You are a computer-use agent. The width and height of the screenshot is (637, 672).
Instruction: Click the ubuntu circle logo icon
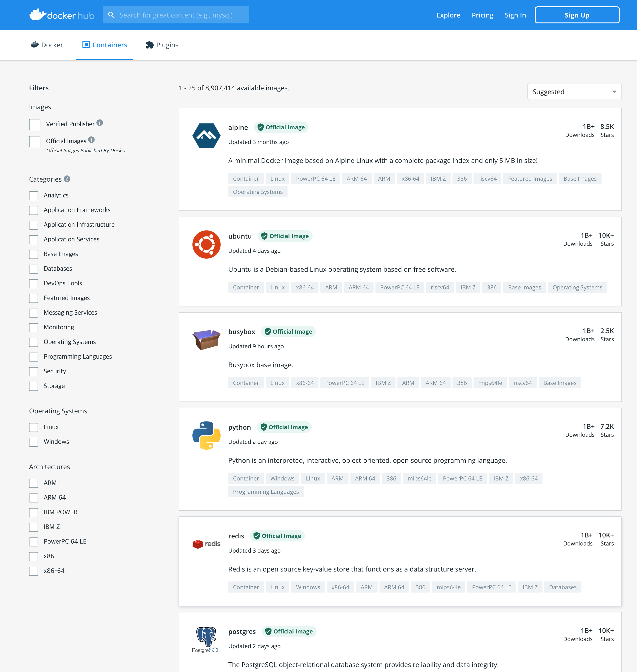click(x=206, y=244)
